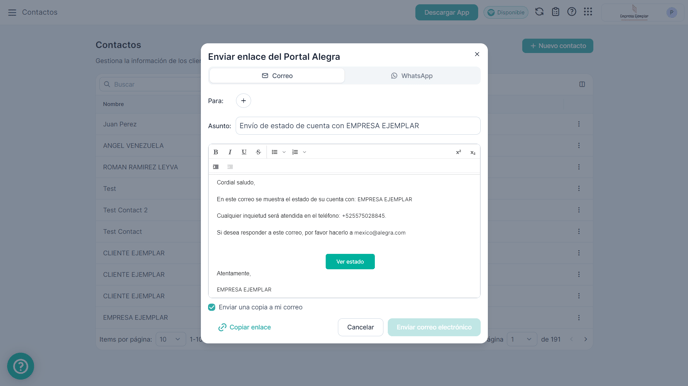The height and width of the screenshot is (386, 688).
Task: Apply strikethrough formatting in the editor
Action: click(x=258, y=152)
